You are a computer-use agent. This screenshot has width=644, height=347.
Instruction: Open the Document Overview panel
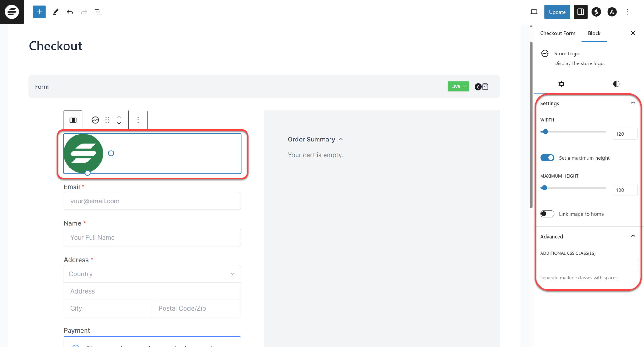coord(98,12)
